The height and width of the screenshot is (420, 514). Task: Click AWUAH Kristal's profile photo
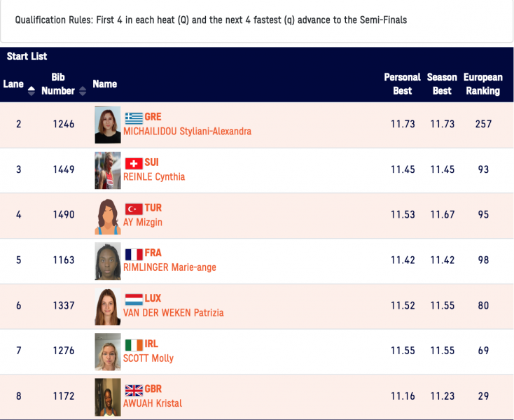108,397
